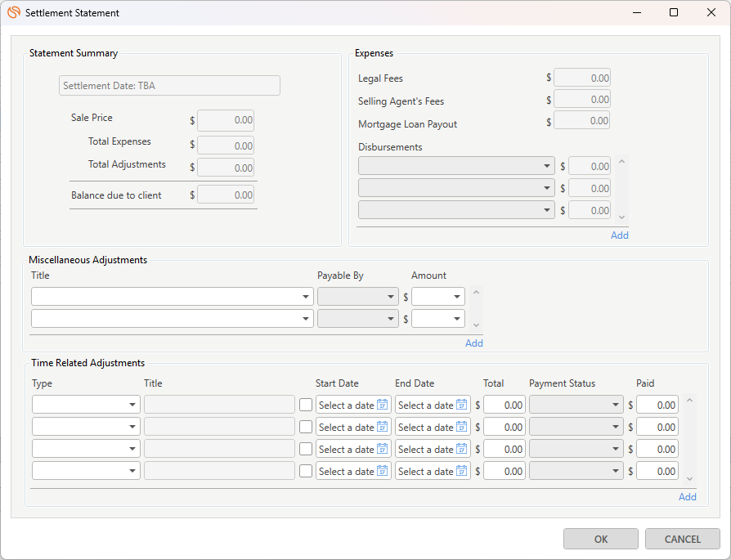Screen dimensions: 731x560
Task: Open the calendar for the third row's End Date
Action: [461, 449]
